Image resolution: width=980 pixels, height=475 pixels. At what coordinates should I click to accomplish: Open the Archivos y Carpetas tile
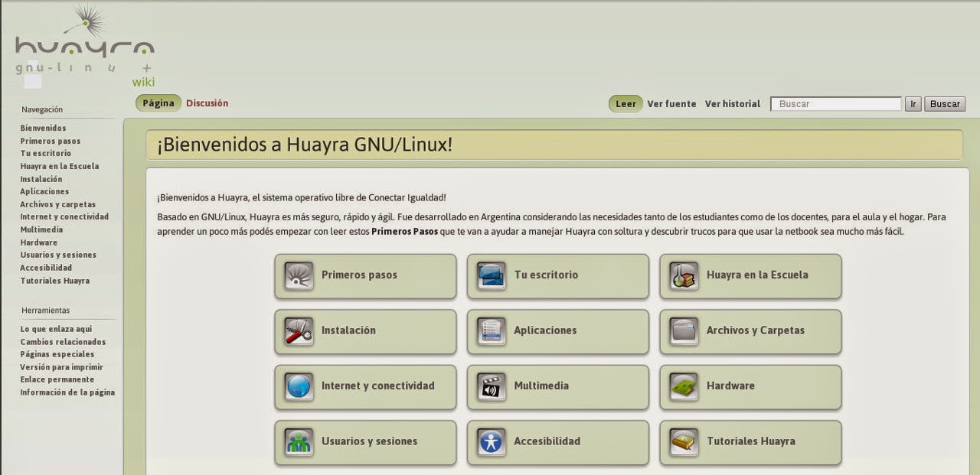coord(750,330)
